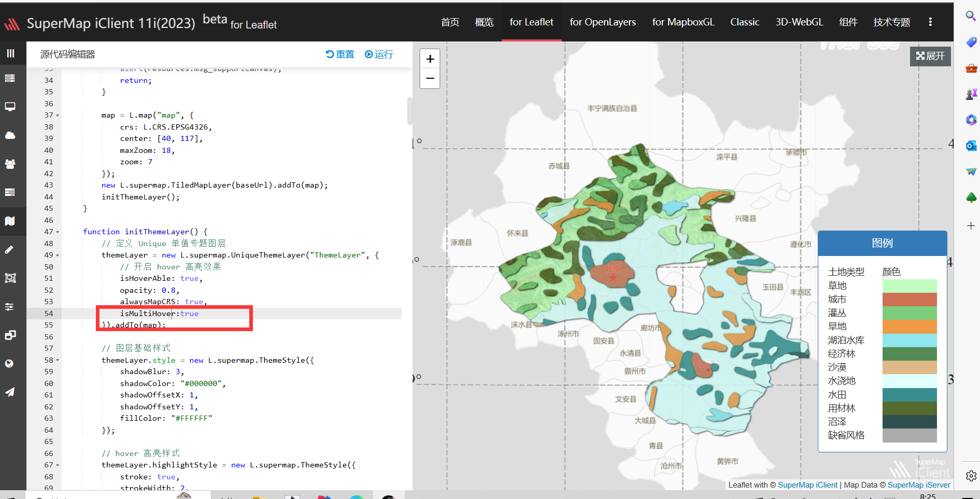980x499 pixels.
Task: Open browser sidebar search icon
Action: point(971,16)
